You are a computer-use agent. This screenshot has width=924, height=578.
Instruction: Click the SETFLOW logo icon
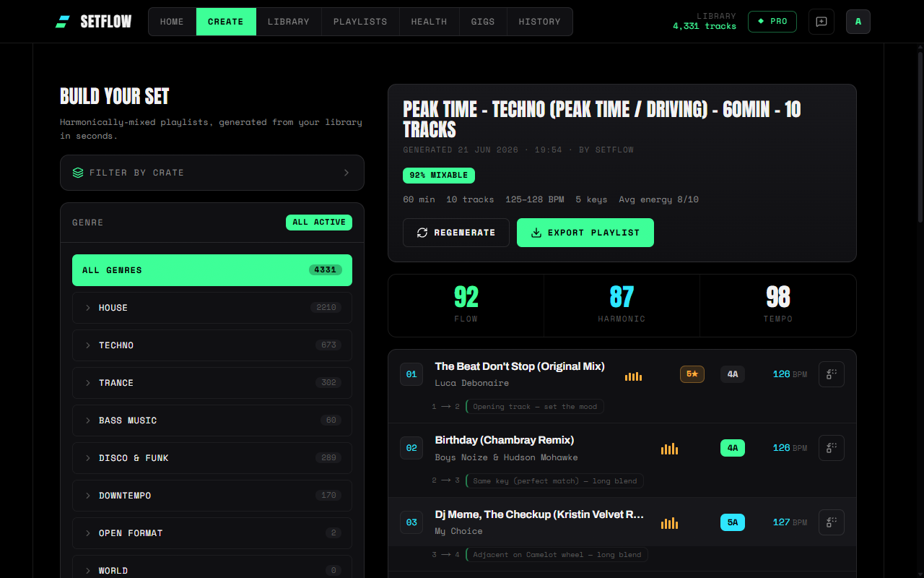tap(63, 22)
